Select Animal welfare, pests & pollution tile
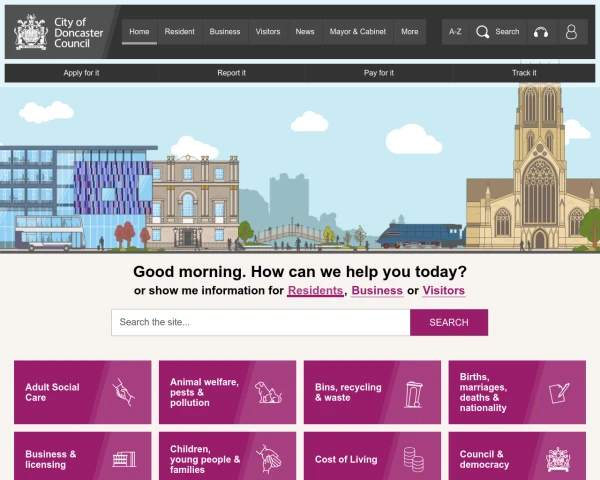The height and width of the screenshot is (480, 600). pos(227,392)
